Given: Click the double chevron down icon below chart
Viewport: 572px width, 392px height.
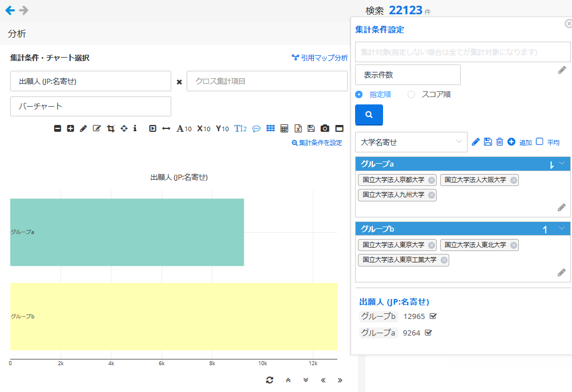Looking at the screenshot, I should [x=306, y=381].
